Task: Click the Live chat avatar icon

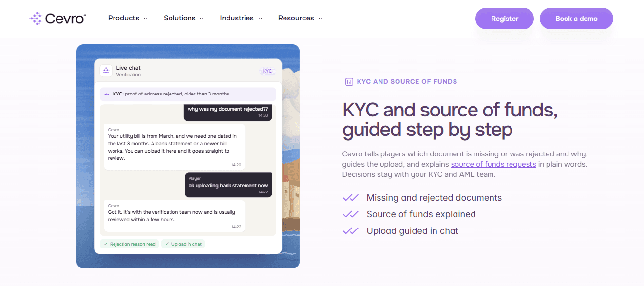Action: [106, 71]
